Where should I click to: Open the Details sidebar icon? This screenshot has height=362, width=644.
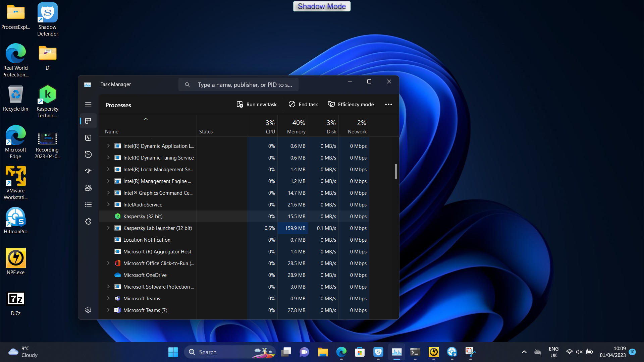click(x=88, y=204)
